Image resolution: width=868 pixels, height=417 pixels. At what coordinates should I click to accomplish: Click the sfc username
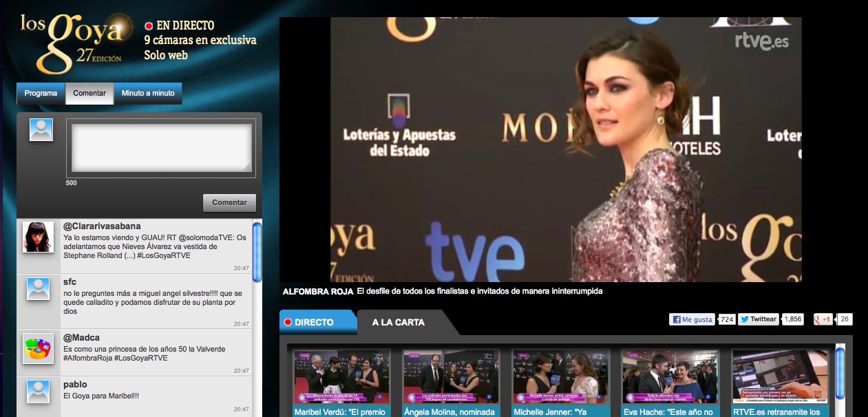70,282
